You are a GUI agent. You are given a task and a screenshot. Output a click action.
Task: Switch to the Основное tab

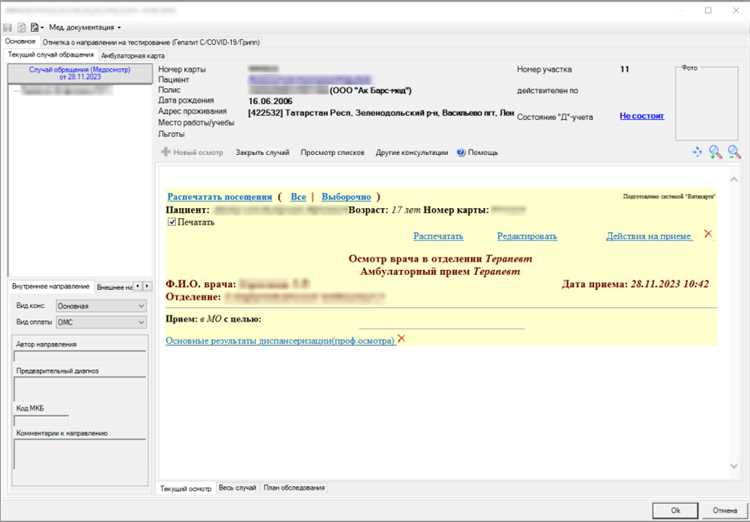[x=20, y=42]
